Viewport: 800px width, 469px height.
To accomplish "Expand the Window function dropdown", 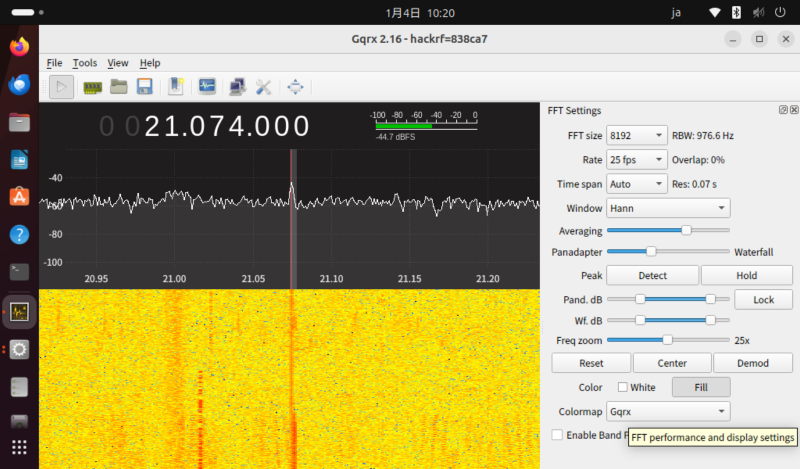I will (668, 208).
